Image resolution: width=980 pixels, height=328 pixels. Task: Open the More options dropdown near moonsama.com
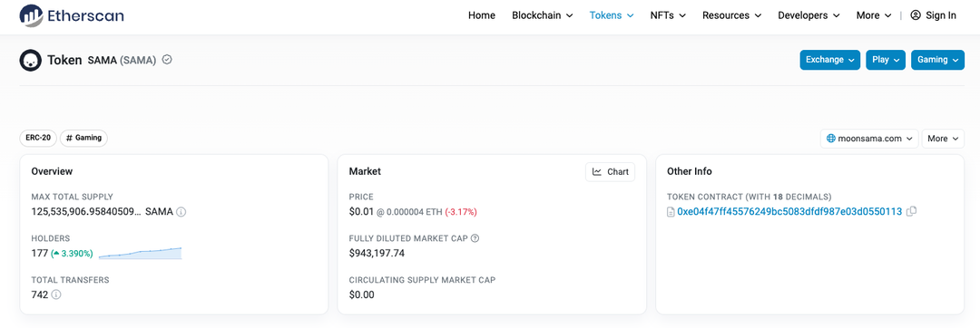(943, 139)
